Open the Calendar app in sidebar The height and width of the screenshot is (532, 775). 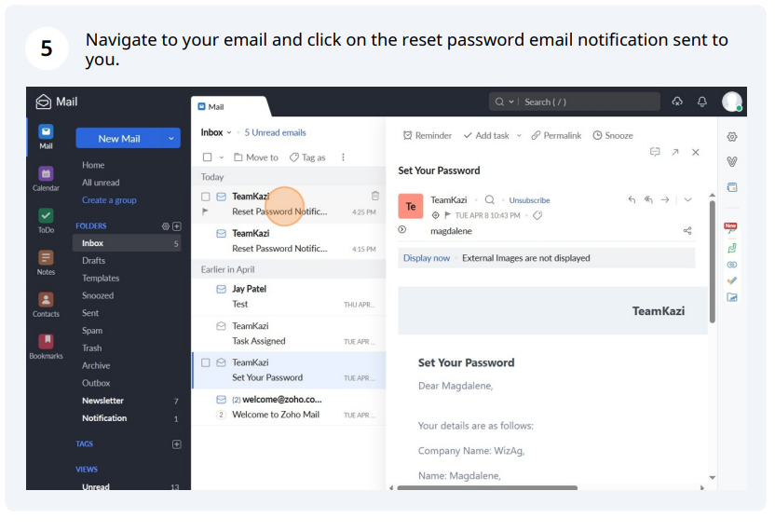tap(46, 179)
